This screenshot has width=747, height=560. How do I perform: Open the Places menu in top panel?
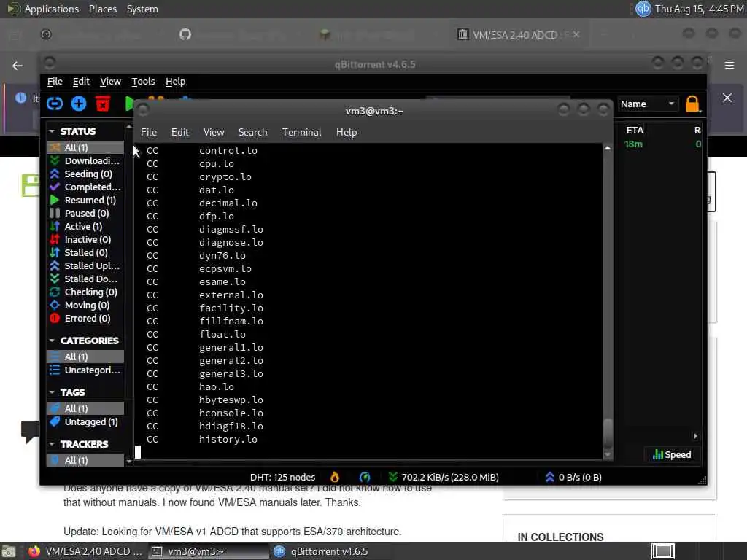coord(103,9)
